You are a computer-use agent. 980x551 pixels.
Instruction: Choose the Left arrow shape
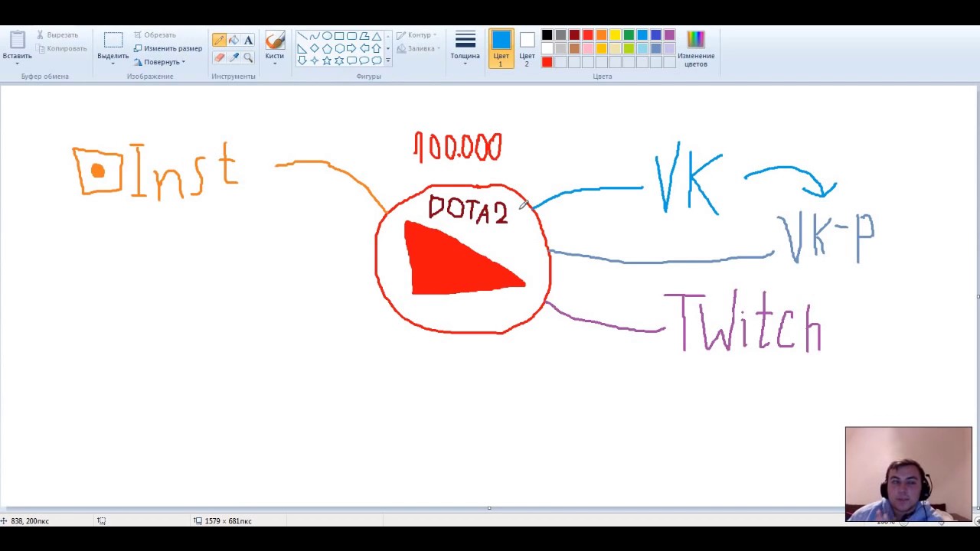pos(364,48)
